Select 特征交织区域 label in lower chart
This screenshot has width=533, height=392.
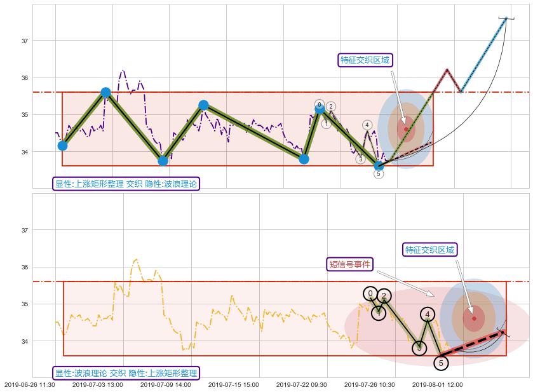click(x=430, y=250)
